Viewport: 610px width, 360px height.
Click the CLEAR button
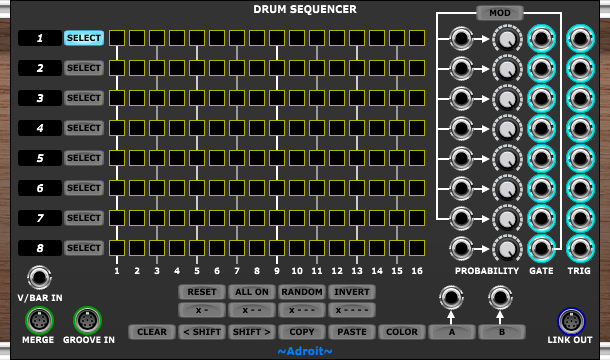[152, 332]
